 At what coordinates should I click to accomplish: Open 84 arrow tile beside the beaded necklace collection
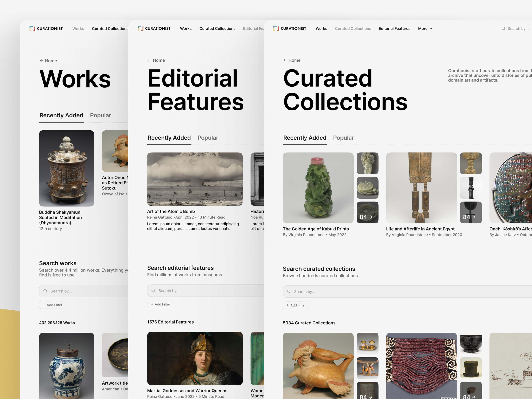pos(471,390)
